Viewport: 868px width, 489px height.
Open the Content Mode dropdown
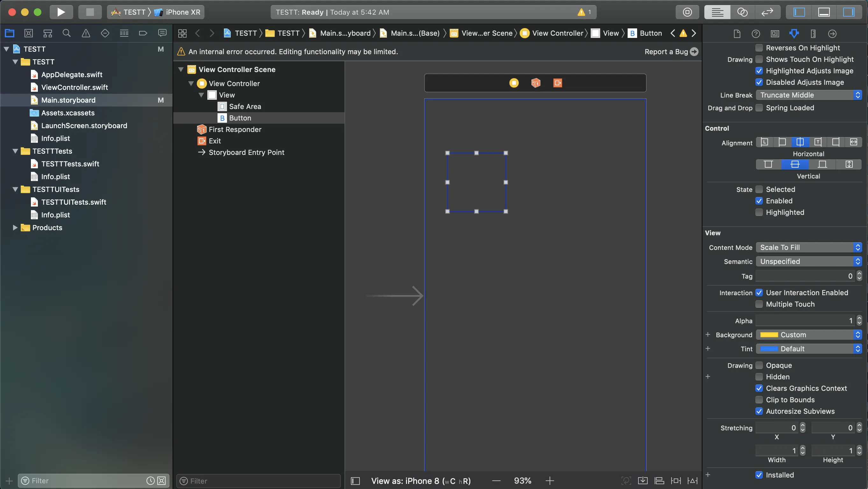pyautogui.click(x=809, y=248)
